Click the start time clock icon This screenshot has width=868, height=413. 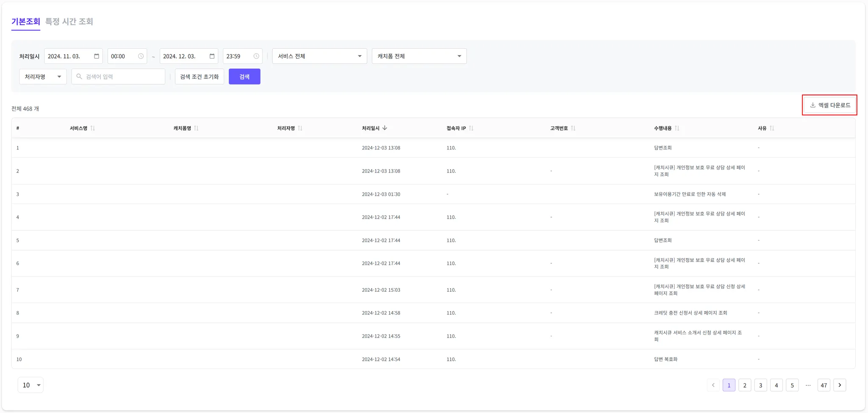coord(141,56)
